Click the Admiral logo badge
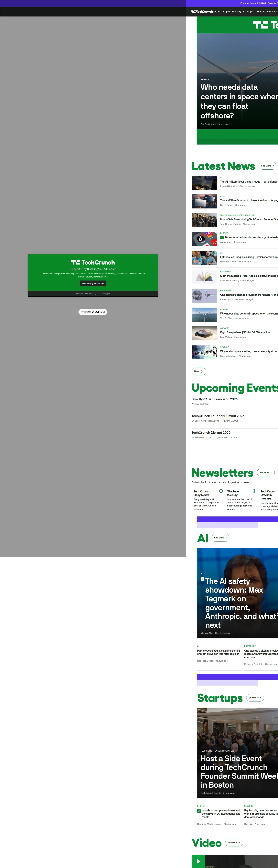The image size is (278, 868). 93,312
